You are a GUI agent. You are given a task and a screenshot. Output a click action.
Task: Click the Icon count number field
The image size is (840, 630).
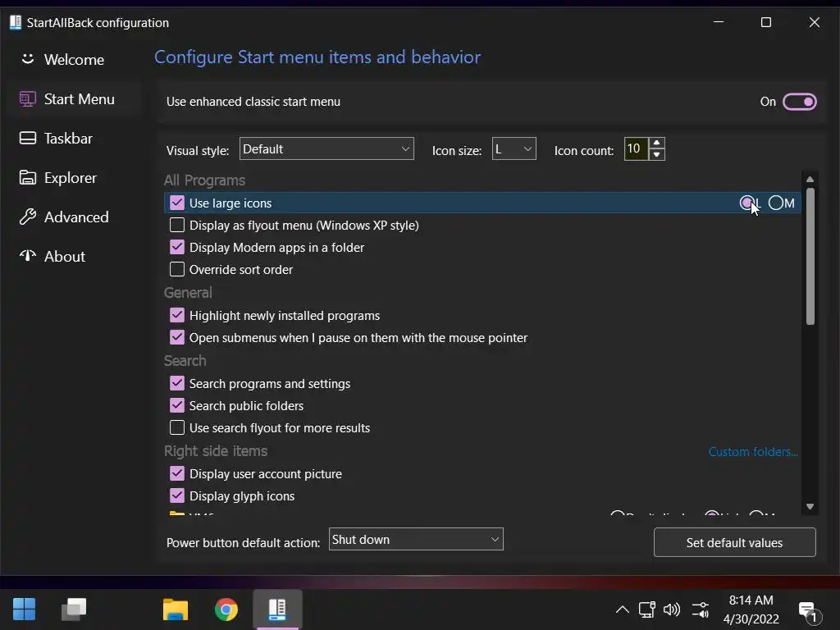tap(636, 148)
